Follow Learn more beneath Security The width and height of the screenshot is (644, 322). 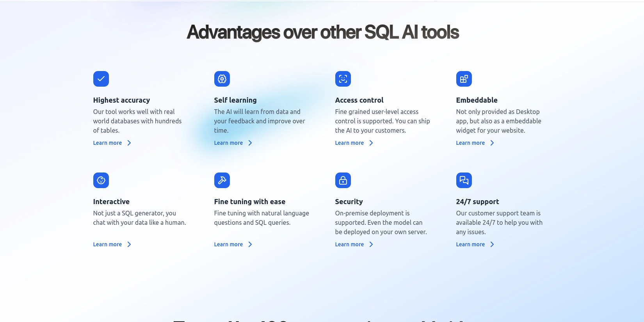349,244
